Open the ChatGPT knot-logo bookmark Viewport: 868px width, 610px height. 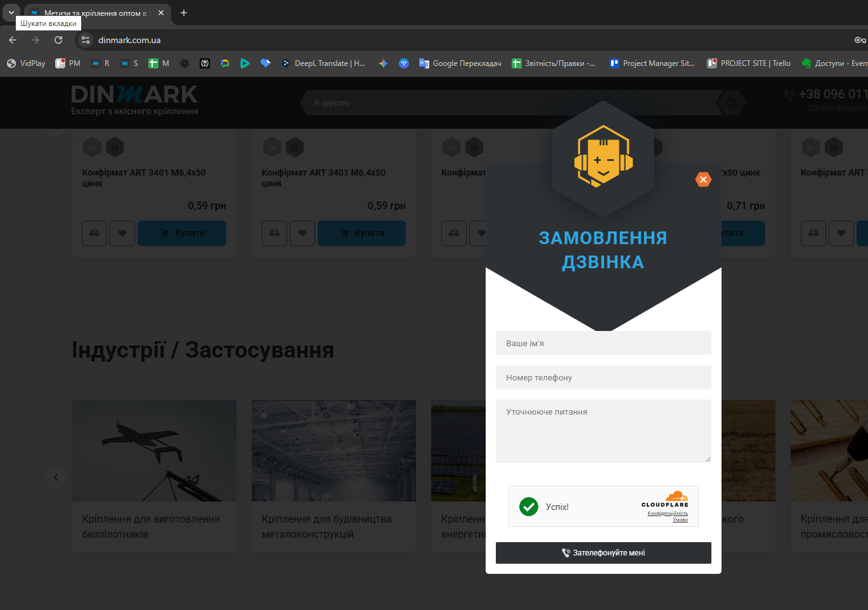185,63
